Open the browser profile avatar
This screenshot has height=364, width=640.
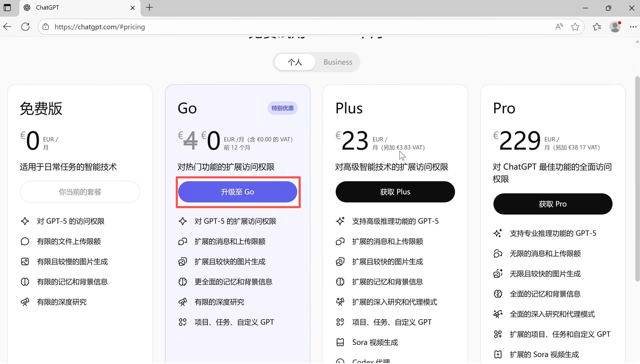[615, 27]
